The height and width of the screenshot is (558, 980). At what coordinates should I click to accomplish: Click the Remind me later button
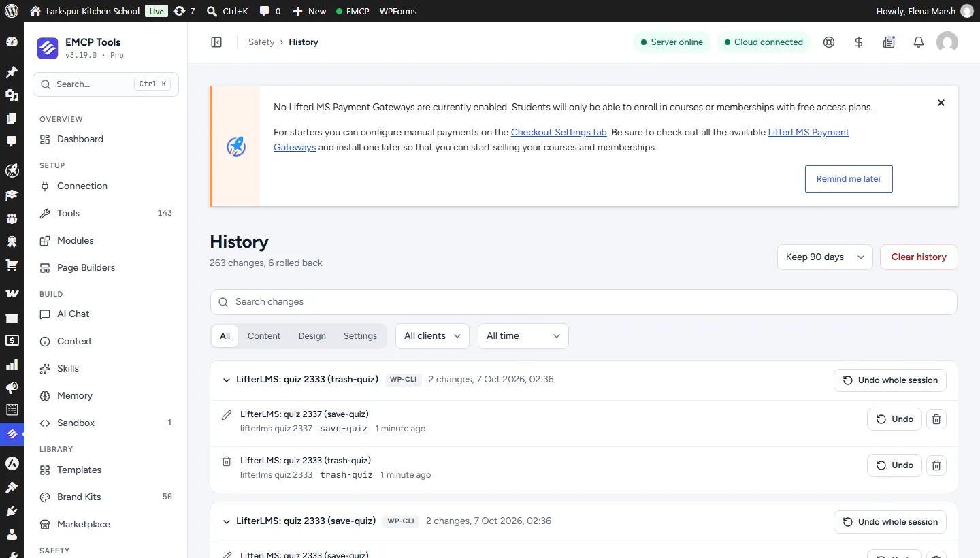(x=849, y=179)
